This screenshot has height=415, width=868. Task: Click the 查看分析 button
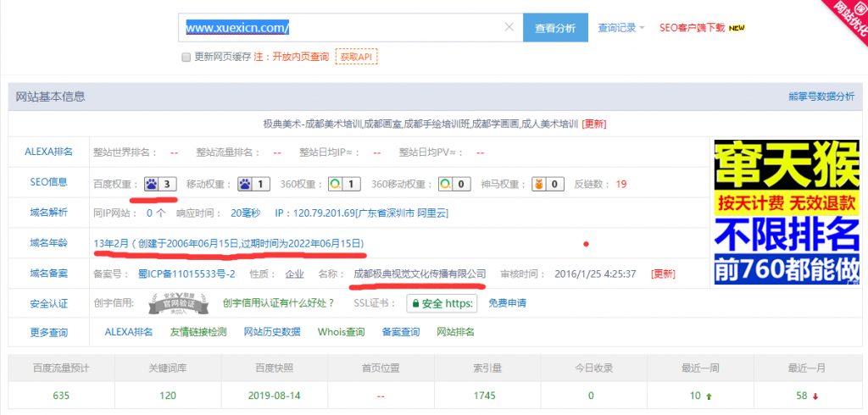pos(555,28)
